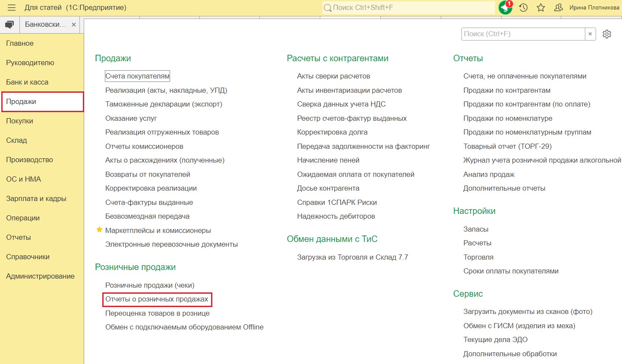622x364 pixels.
Task: Select the Продажи section
Action: click(42, 102)
